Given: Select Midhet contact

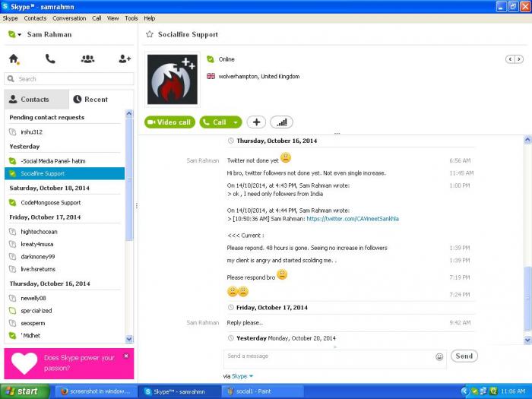Looking at the screenshot, I should (65, 336).
